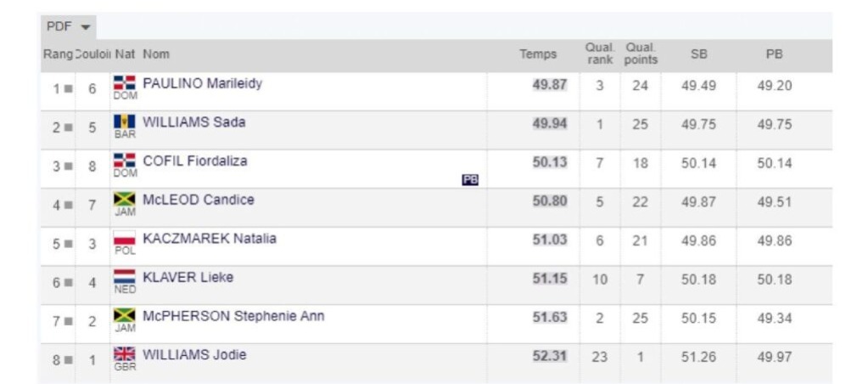Click the Netherlands flag next to KLAVER Lieke
868x384 pixels.
(x=124, y=276)
